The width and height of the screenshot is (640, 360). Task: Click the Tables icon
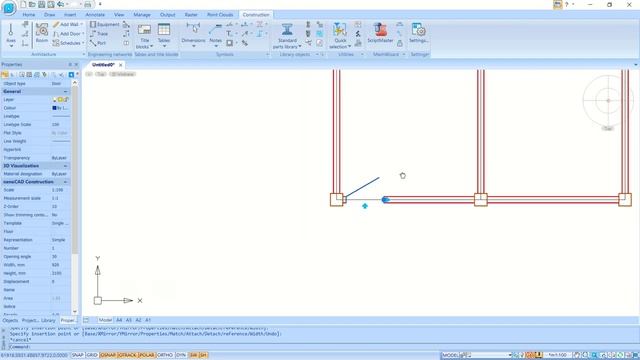point(164,30)
